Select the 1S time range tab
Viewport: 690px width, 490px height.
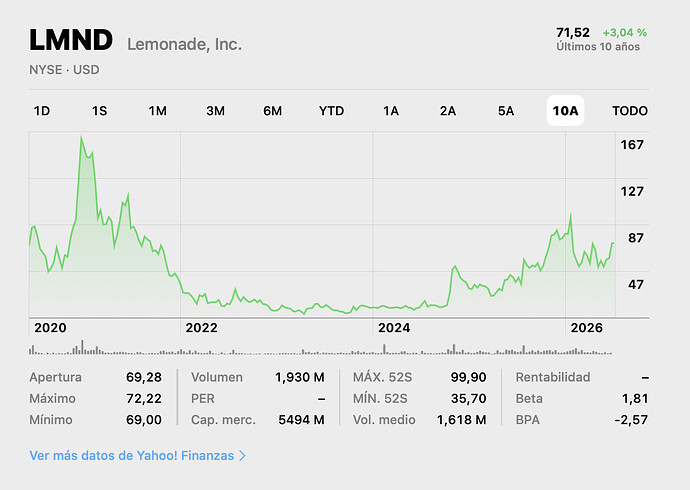99,111
